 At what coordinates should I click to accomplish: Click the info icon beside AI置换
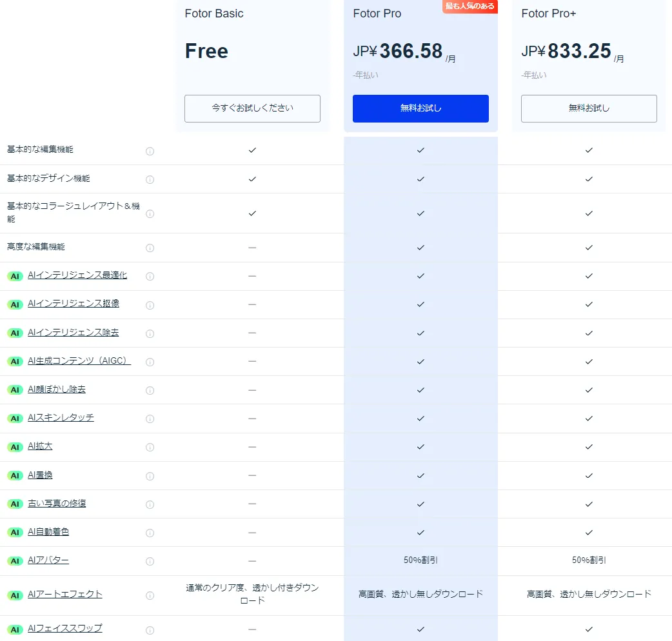[x=150, y=476]
